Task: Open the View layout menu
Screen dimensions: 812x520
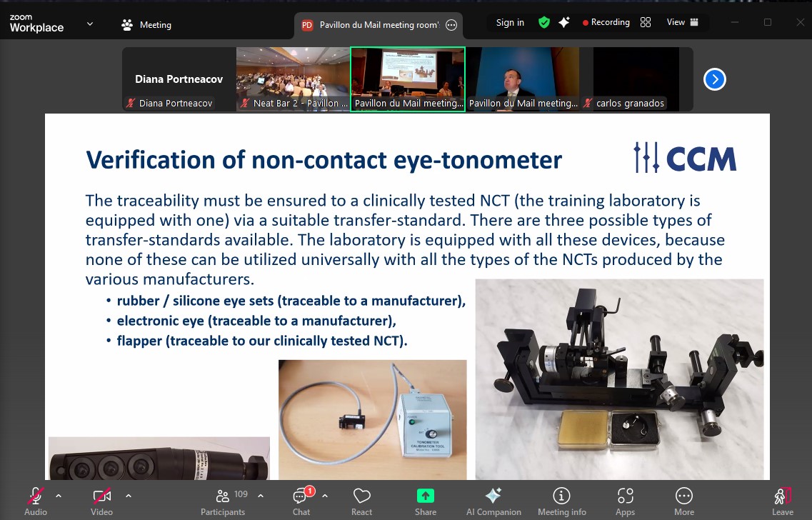Action: (x=682, y=23)
